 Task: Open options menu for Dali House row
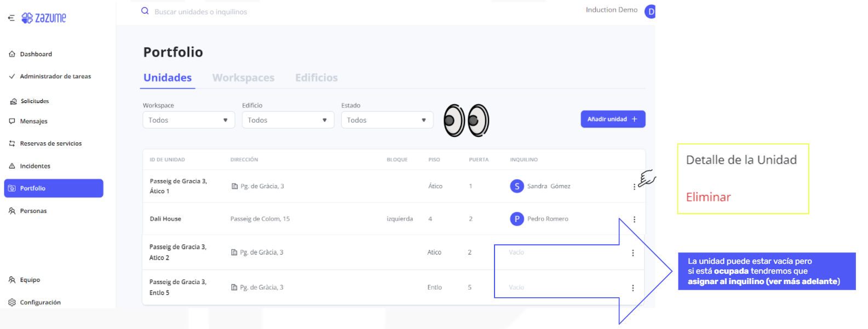point(634,220)
